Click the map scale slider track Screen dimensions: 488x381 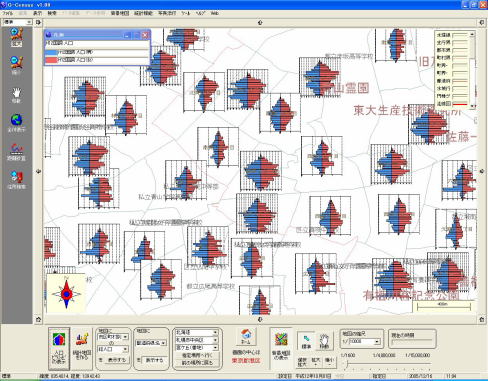[387, 364]
